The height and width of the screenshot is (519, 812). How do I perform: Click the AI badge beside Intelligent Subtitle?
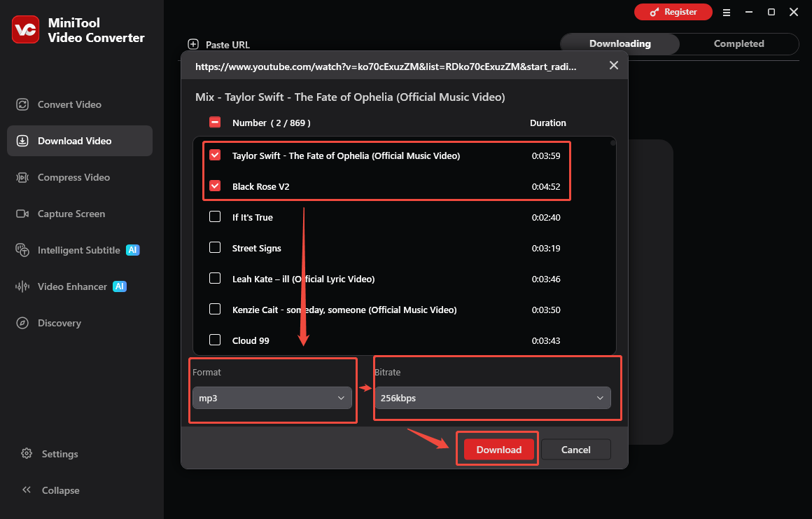(x=133, y=250)
